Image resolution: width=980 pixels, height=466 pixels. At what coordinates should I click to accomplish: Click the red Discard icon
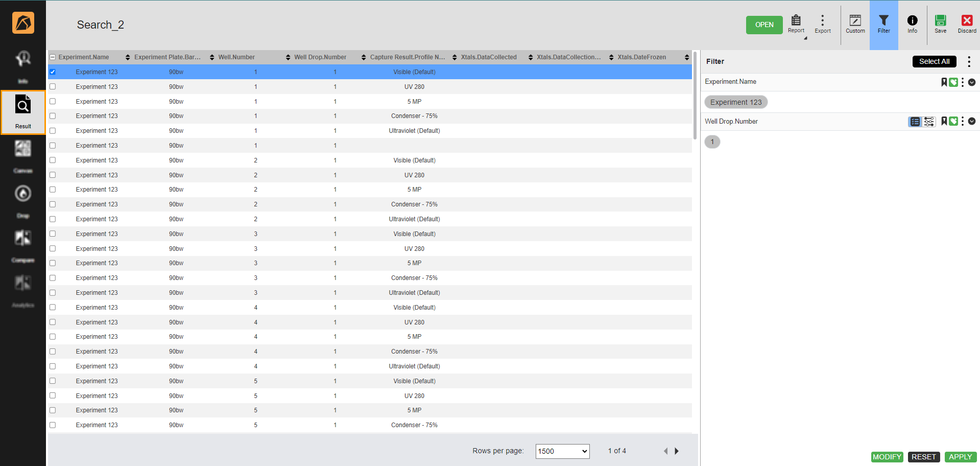coord(967,24)
